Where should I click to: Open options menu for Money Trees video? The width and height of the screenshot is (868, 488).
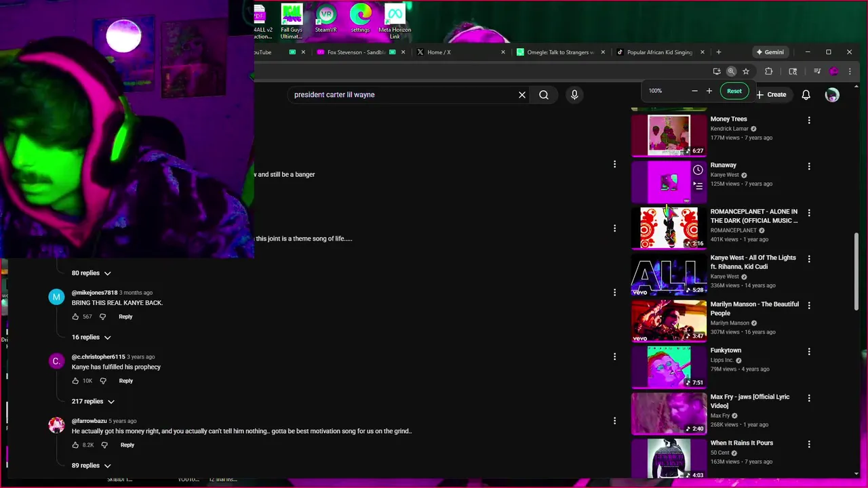(809, 120)
